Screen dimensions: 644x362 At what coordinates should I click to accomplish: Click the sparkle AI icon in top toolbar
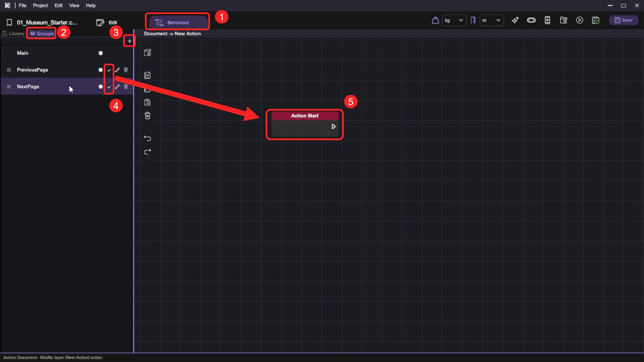515,20
